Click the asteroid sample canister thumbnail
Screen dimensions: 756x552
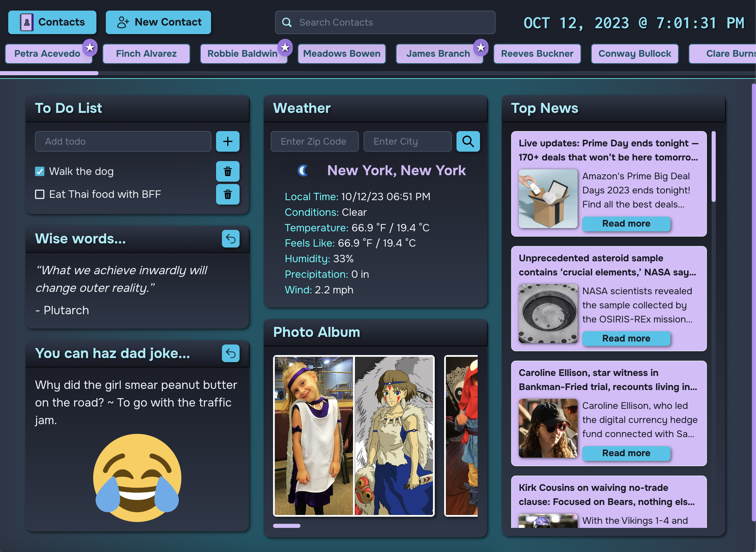point(548,313)
